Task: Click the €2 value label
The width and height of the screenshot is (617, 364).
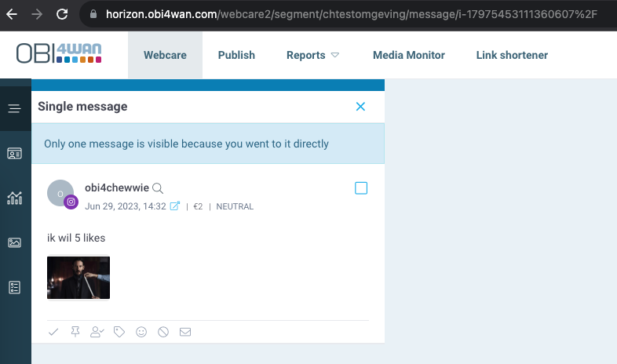Action: tap(198, 207)
